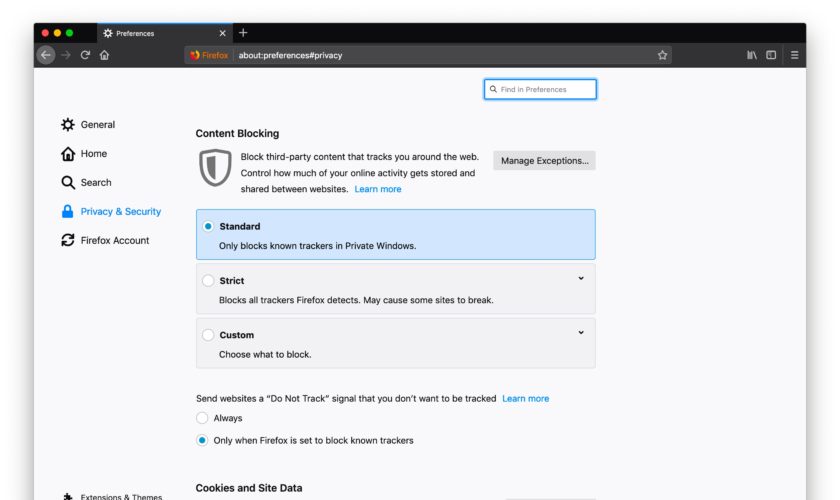Expand the Strict option details chevron
This screenshot has width=840, height=500.
click(581, 279)
